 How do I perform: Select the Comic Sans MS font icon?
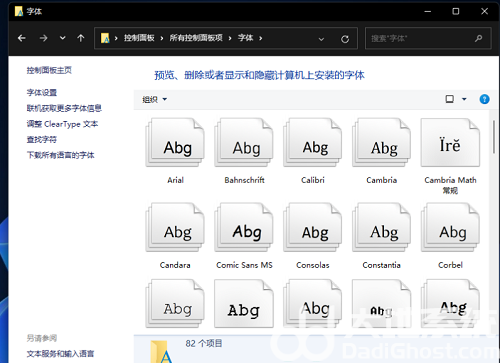244,228
